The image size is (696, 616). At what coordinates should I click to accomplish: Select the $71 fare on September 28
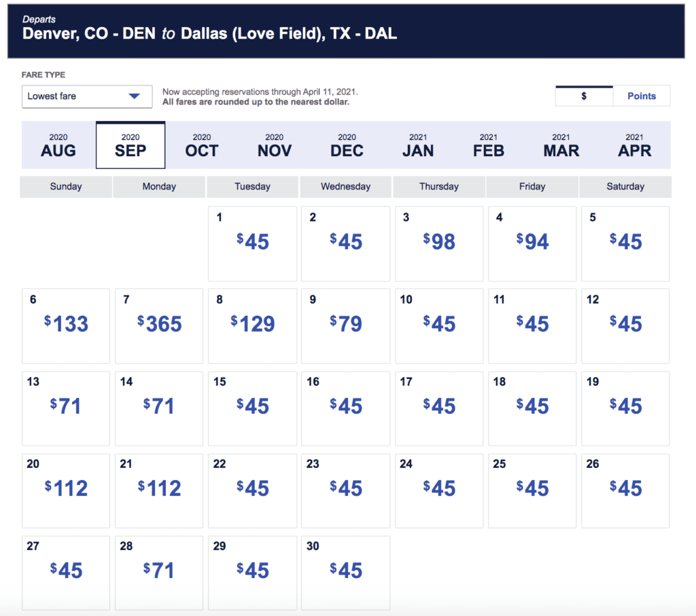point(159,572)
